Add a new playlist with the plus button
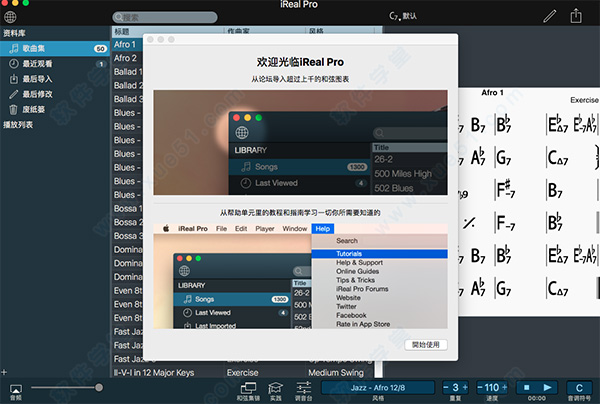The height and width of the screenshot is (404, 600). pos(4,372)
